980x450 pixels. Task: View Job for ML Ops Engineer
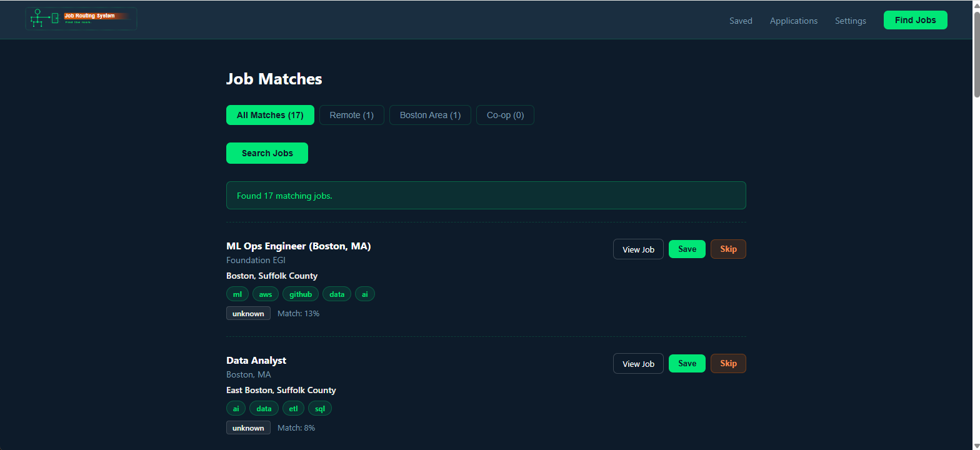pos(638,249)
